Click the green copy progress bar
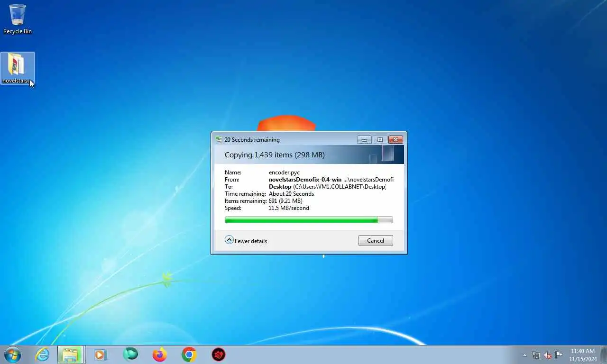This screenshot has height=364, width=607. pyautogui.click(x=309, y=220)
